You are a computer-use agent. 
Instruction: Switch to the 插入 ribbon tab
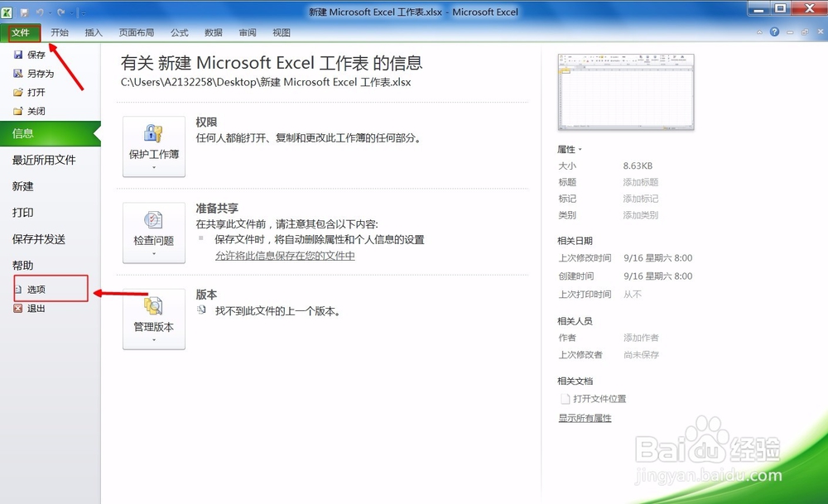94,33
